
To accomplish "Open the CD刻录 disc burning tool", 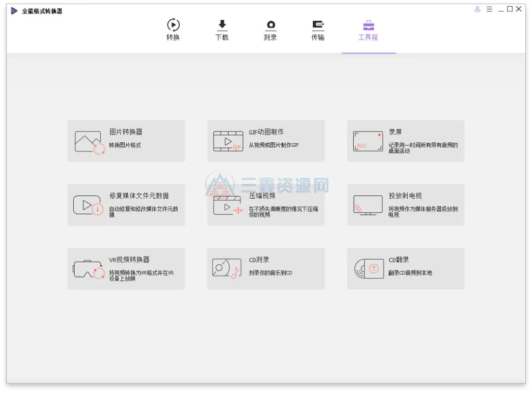I will [265, 268].
